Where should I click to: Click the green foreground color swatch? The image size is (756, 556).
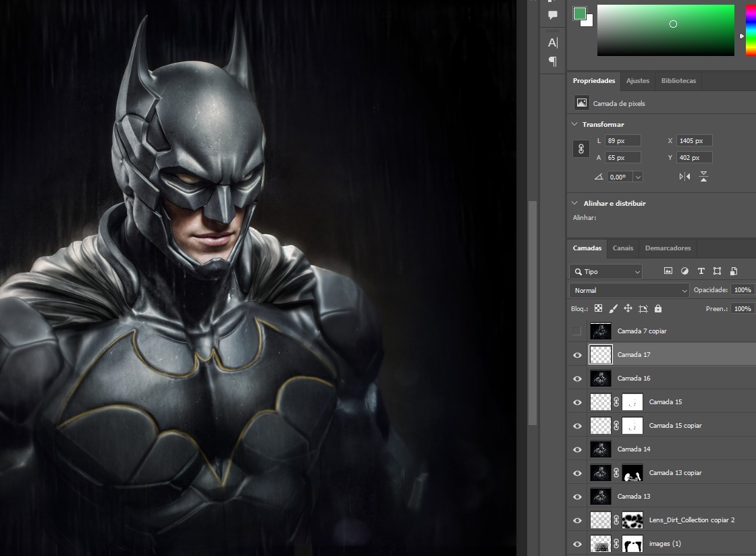579,13
